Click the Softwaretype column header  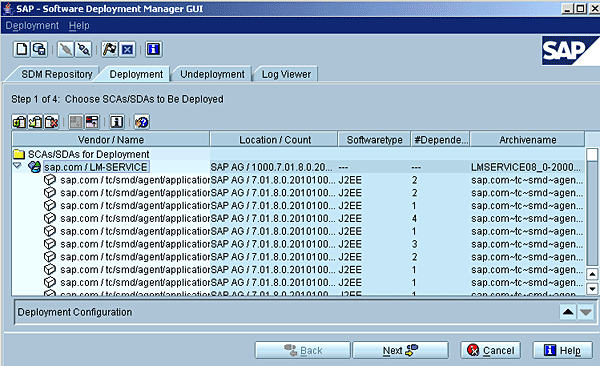(x=374, y=140)
